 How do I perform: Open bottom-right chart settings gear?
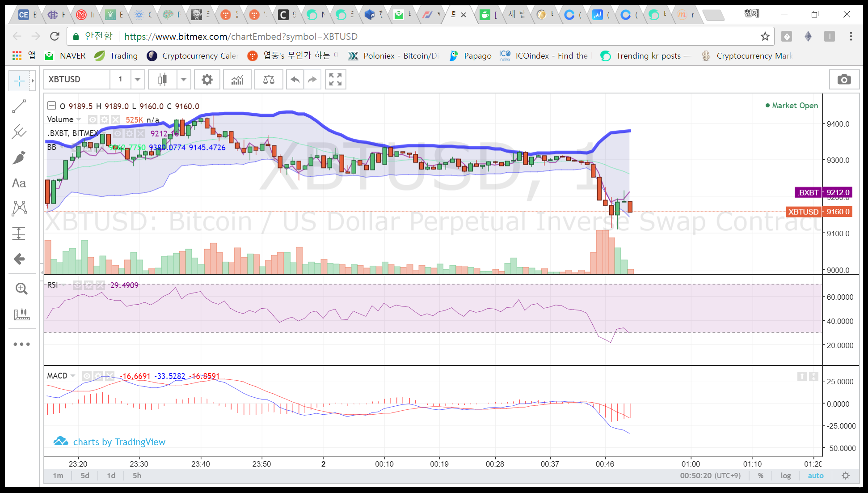click(x=845, y=476)
